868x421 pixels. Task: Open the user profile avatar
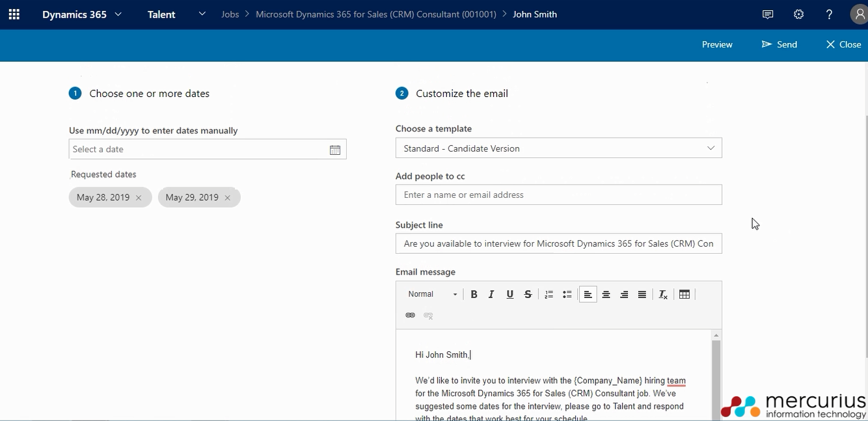point(859,14)
